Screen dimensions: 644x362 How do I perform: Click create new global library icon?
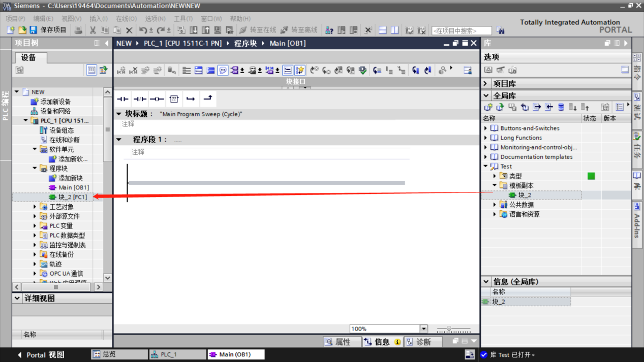[488, 107]
